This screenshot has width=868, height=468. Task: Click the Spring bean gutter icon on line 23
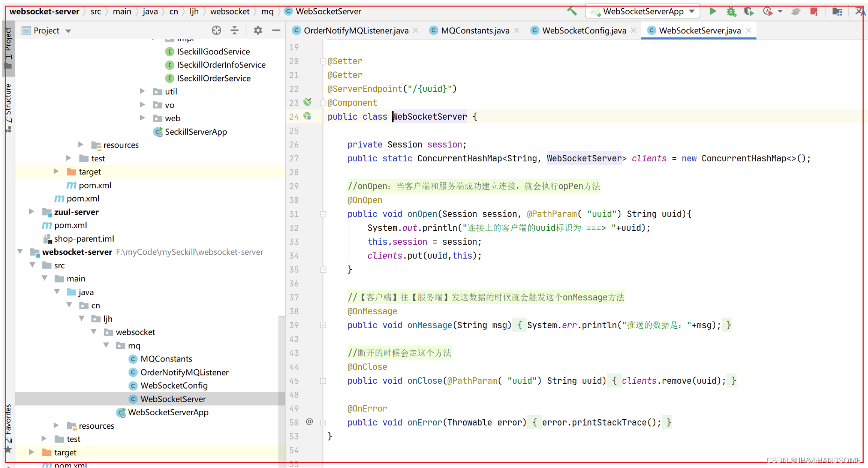[307, 102]
